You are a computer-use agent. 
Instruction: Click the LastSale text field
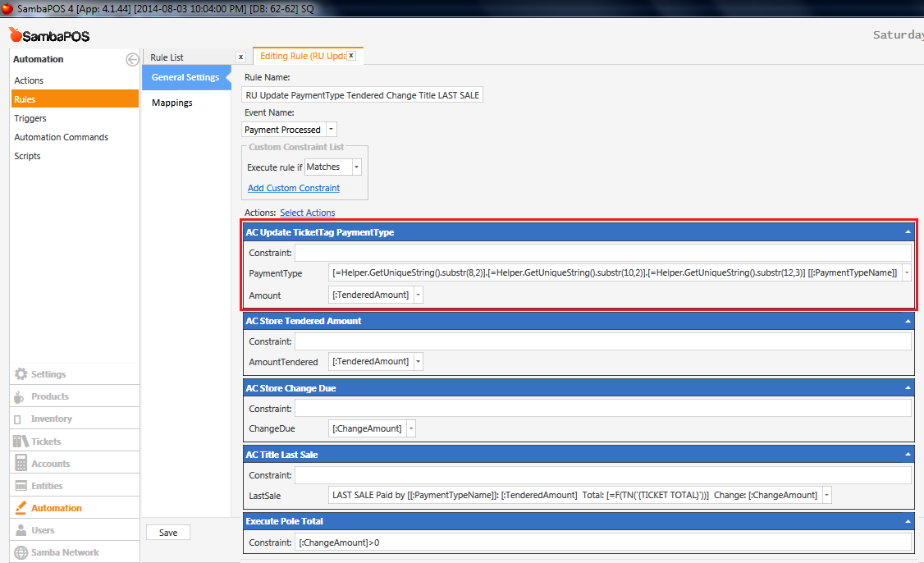[x=575, y=495]
